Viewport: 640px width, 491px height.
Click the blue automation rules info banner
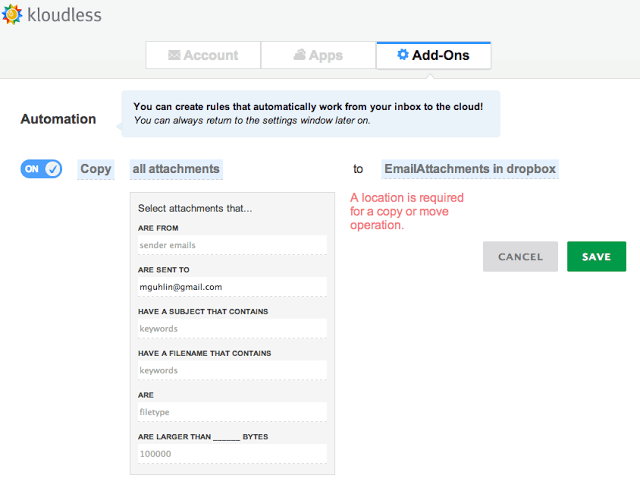pyautogui.click(x=310, y=113)
